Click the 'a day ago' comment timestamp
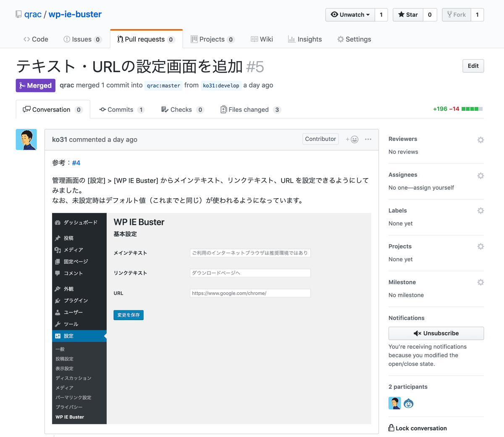The height and width of the screenshot is (437, 504). click(122, 139)
